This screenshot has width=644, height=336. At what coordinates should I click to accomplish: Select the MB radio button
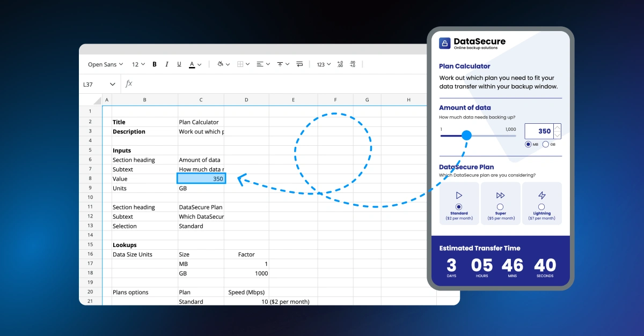[x=528, y=144]
